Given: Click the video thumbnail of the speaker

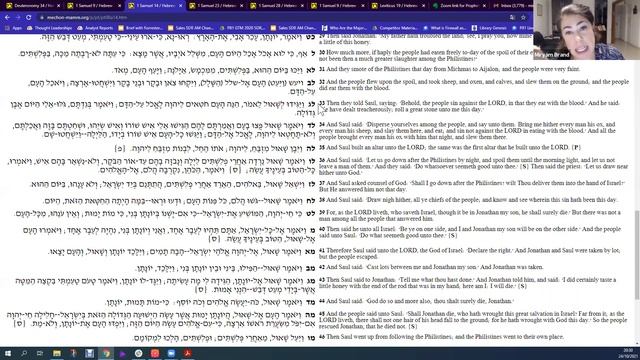Looking at the screenshot, I should 586,30.
